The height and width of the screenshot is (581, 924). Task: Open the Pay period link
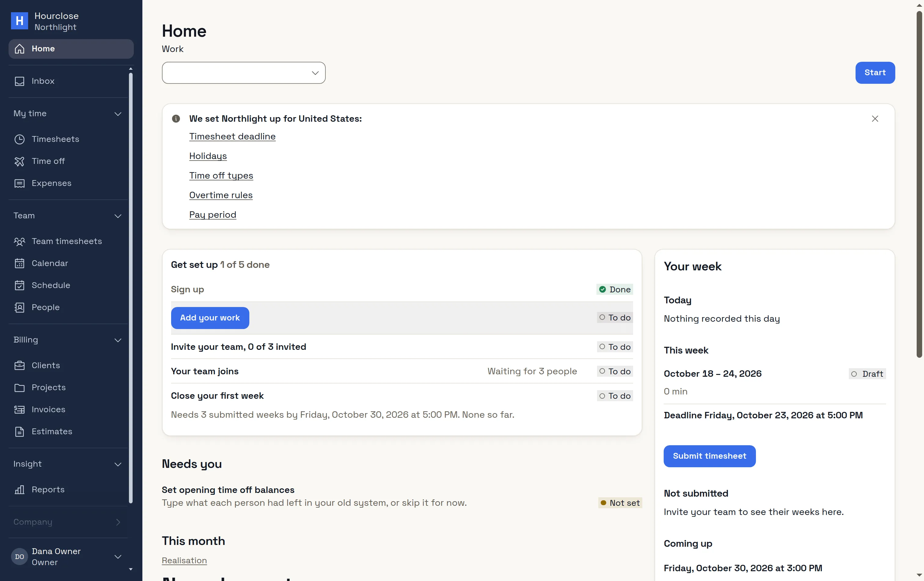tap(213, 215)
